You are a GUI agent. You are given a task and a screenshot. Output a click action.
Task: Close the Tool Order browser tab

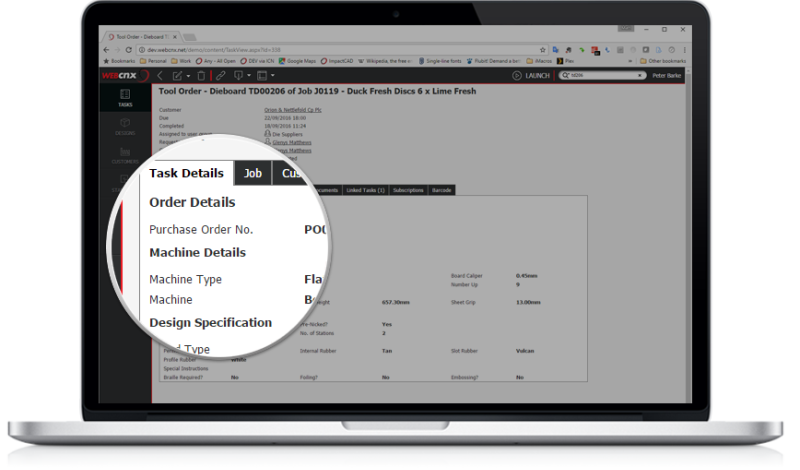click(175, 37)
